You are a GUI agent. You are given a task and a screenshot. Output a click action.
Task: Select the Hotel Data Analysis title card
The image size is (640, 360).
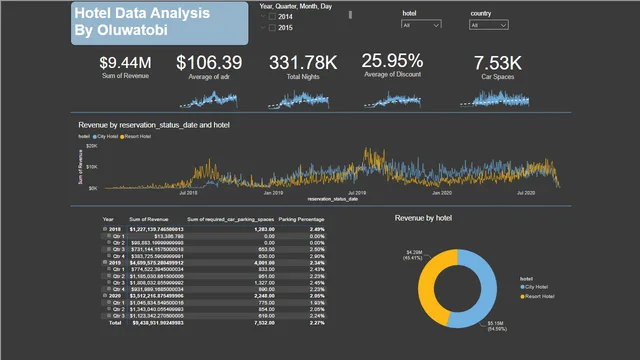(x=160, y=23)
